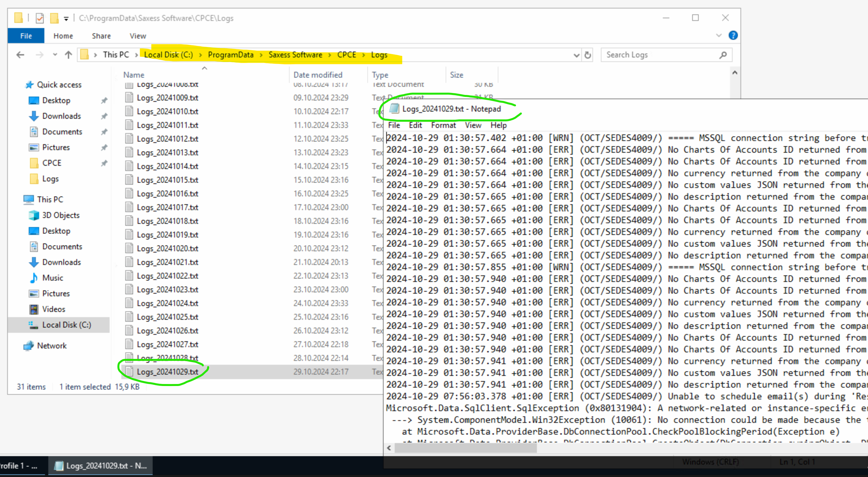Image resolution: width=868 pixels, height=477 pixels.
Task: Click the Music folder in This PC
Action: point(53,278)
